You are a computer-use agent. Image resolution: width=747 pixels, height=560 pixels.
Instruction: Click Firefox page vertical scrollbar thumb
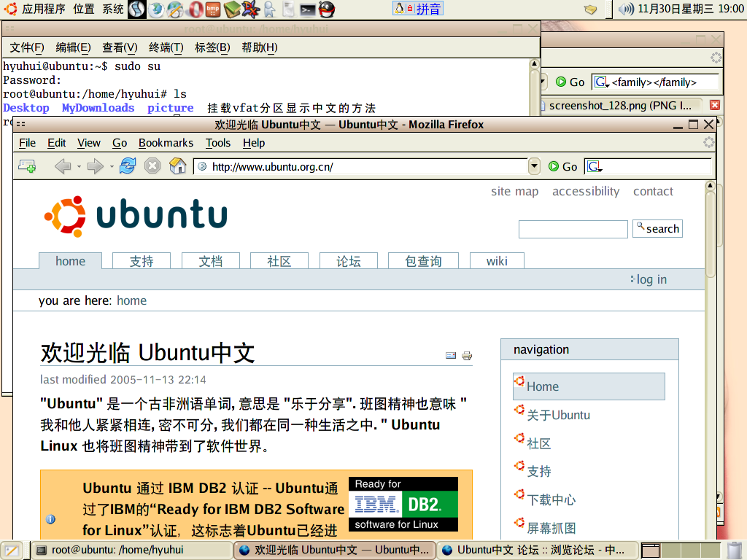(711, 233)
